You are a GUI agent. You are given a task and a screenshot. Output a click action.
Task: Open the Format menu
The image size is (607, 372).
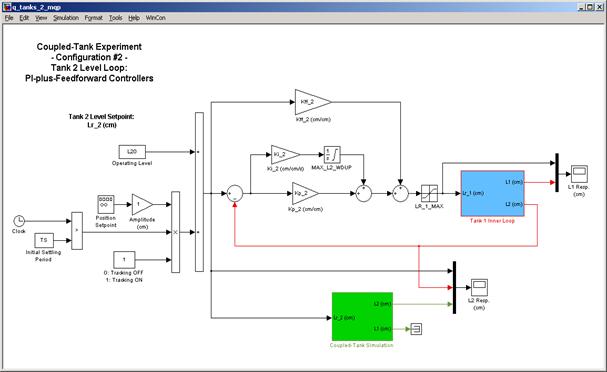(94, 18)
